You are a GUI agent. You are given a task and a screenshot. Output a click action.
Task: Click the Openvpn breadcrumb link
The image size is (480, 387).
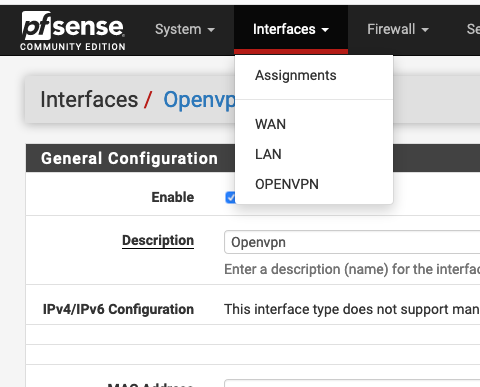[199, 100]
